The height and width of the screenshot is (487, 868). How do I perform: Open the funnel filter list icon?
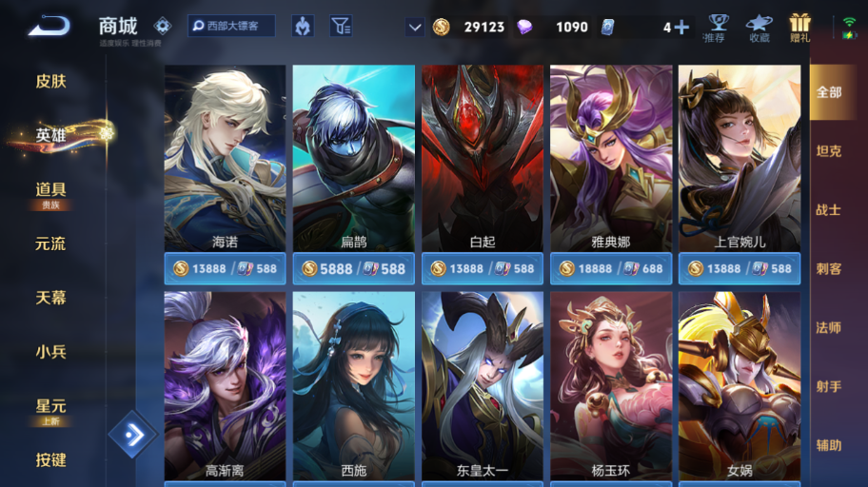click(341, 26)
